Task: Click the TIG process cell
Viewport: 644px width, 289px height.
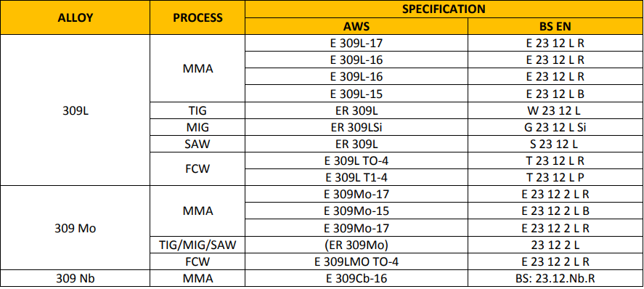Action: click(197, 110)
